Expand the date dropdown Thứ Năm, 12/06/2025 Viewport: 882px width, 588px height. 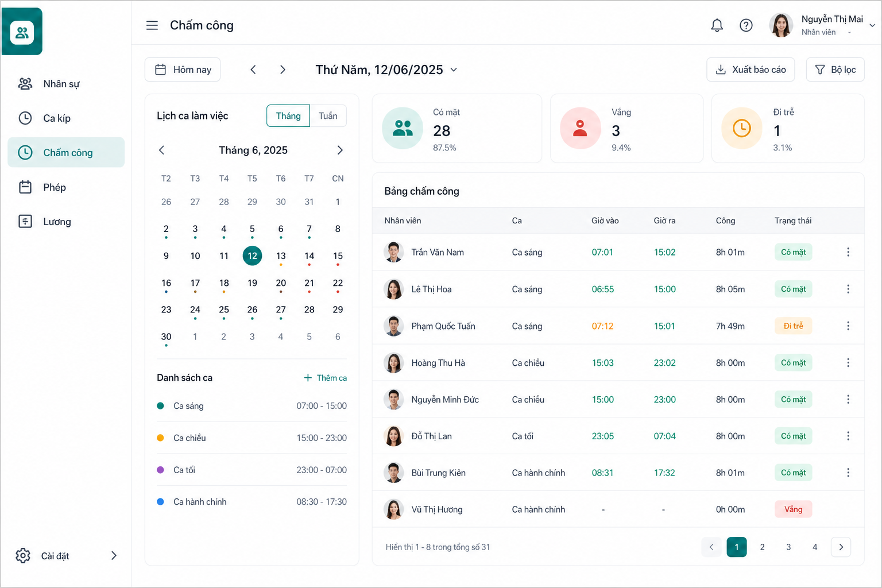coord(386,69)
